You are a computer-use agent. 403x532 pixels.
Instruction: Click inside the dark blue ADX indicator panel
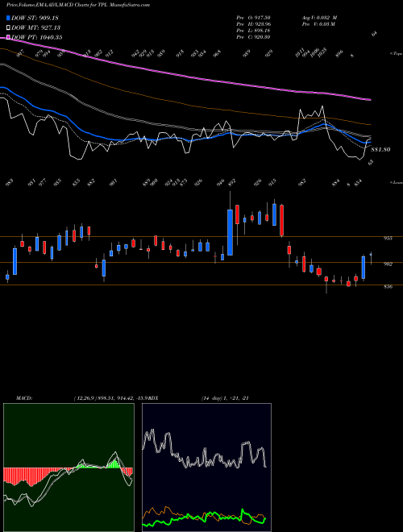206,468
